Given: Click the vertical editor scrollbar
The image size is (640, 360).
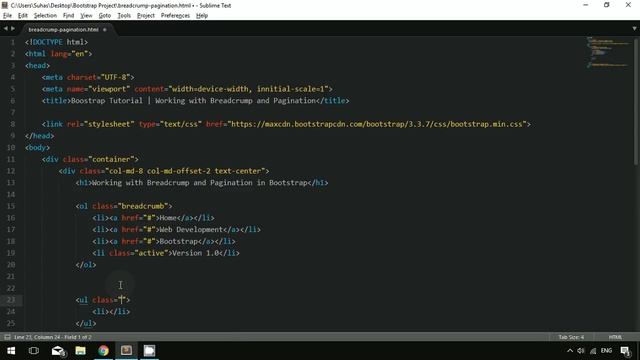Looking at the screenshot, I should pos(636,102).
